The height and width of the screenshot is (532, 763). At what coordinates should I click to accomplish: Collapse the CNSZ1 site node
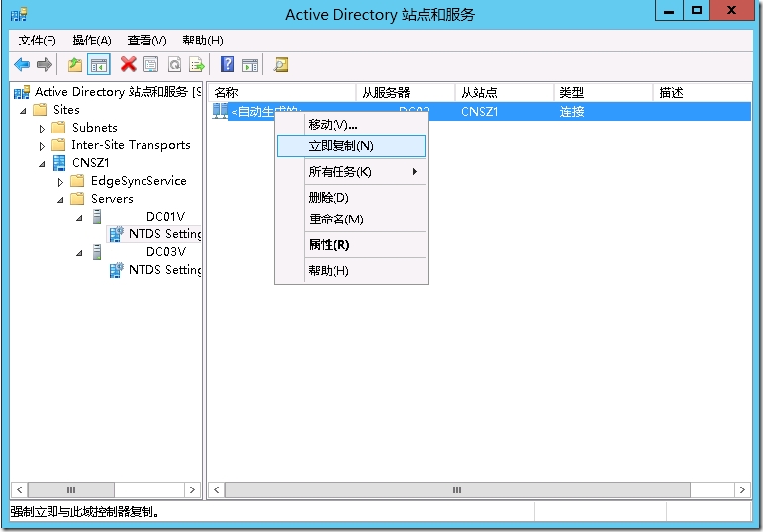[42, 164]
